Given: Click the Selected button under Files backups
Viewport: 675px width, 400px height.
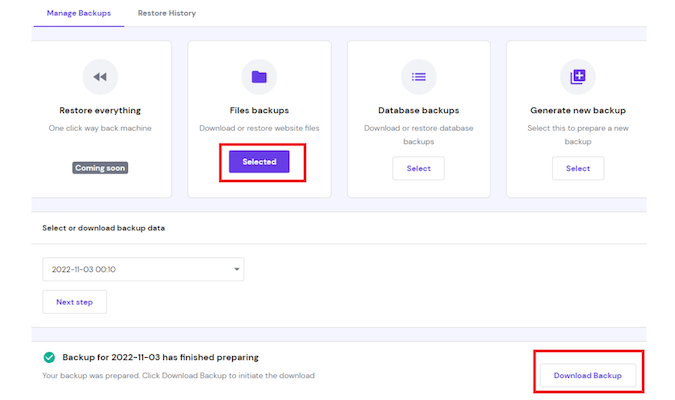Looking at the screenshot, I should coord(259,162).
